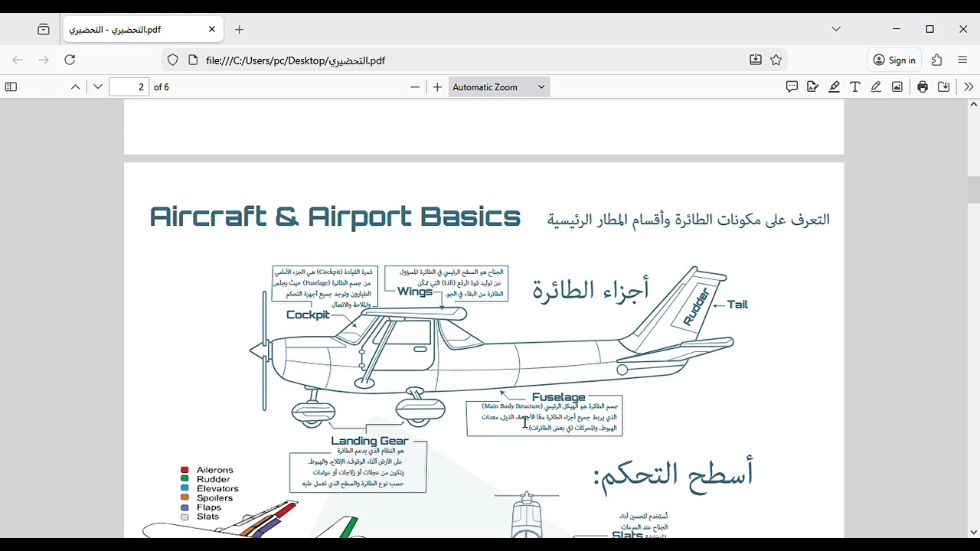Click the vertical scrollbar thumb
Viewport: 980px width, 551px height.
974,190
